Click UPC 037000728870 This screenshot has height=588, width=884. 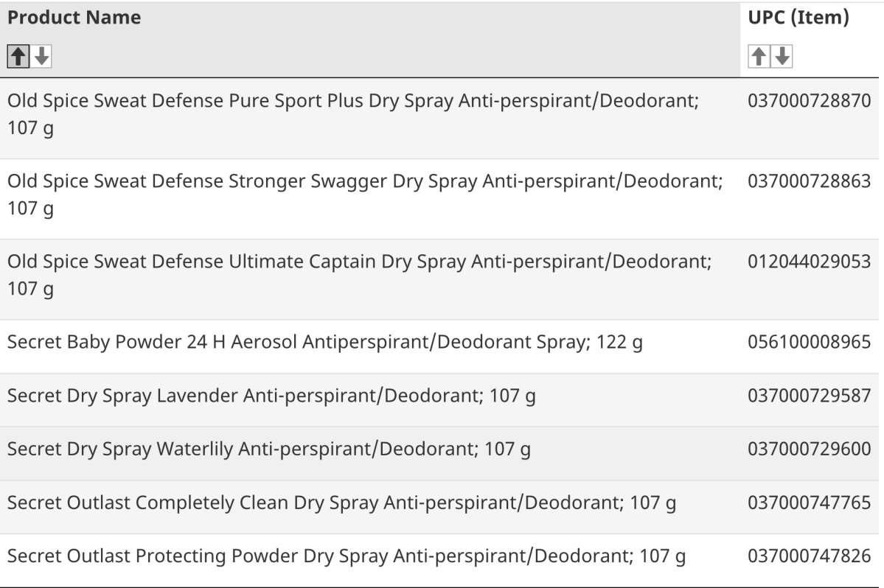[x=809, y=101]
